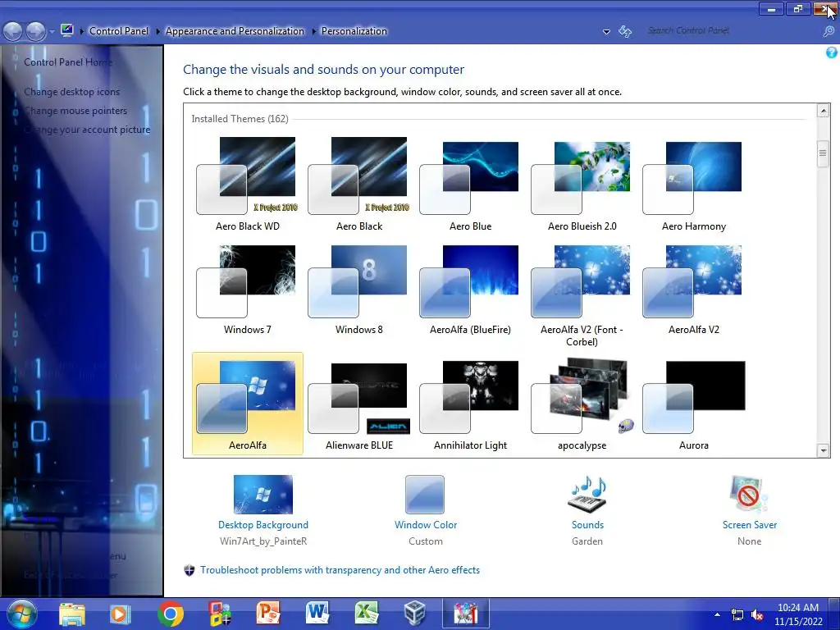Choose the Aero Blueish 2.0 theme
Image resolution: width=840 pixels, height=630 pixels.
click(582, 185)
